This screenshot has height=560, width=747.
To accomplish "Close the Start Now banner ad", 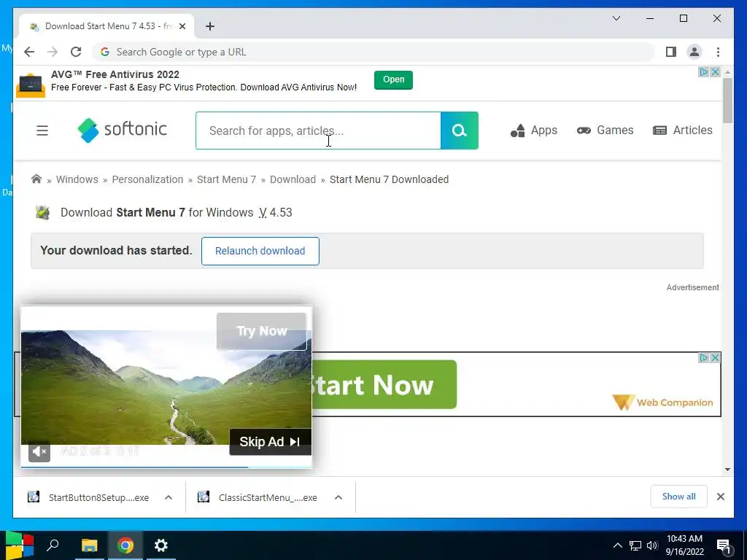I will click(x=715, y=357).
